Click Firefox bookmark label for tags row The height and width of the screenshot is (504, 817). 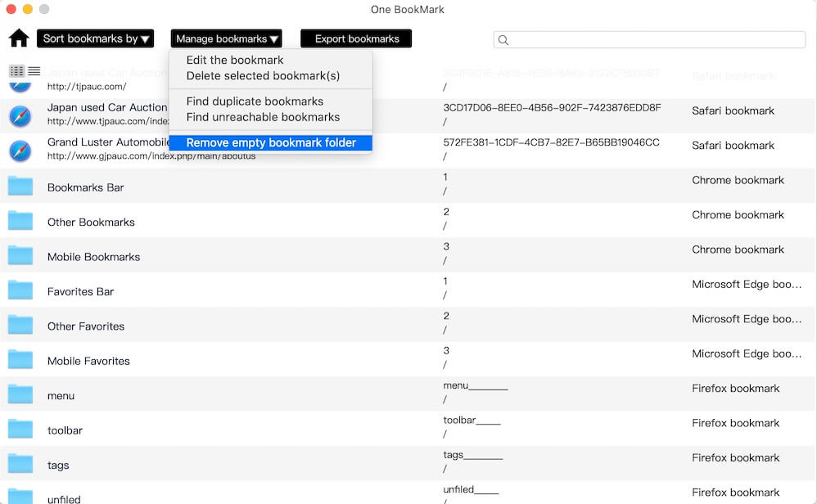coord(736,457)
